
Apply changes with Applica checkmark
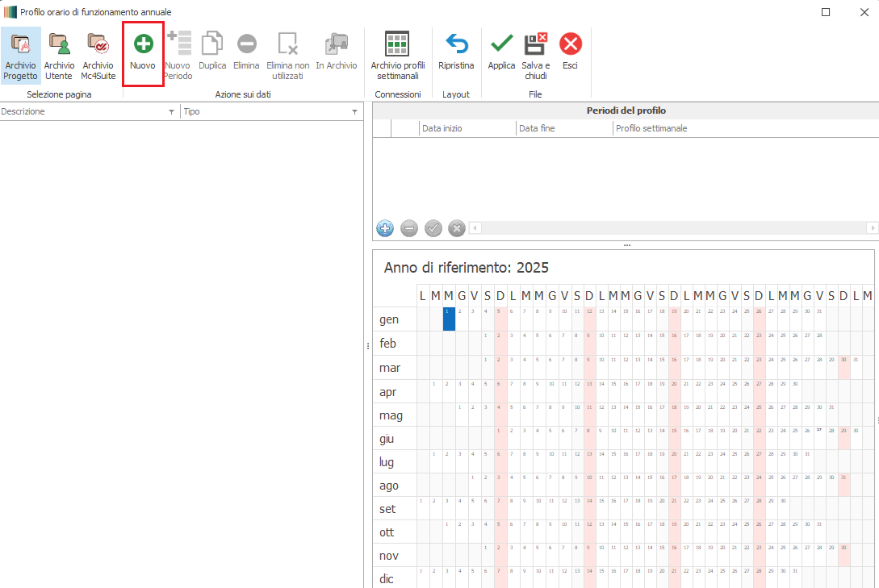[x=501, y=44]
